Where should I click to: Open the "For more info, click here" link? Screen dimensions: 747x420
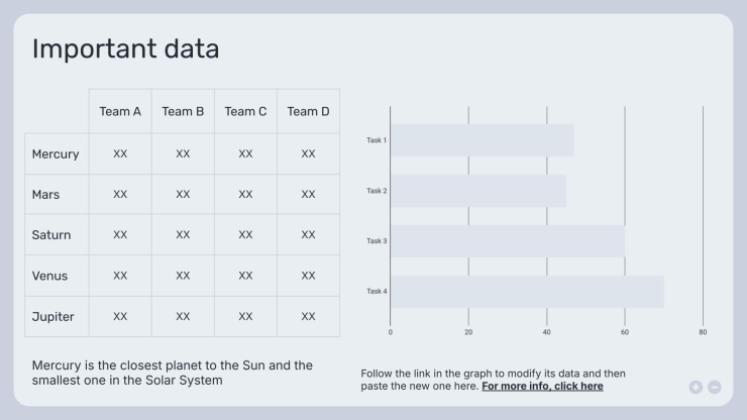pos(542,386)
